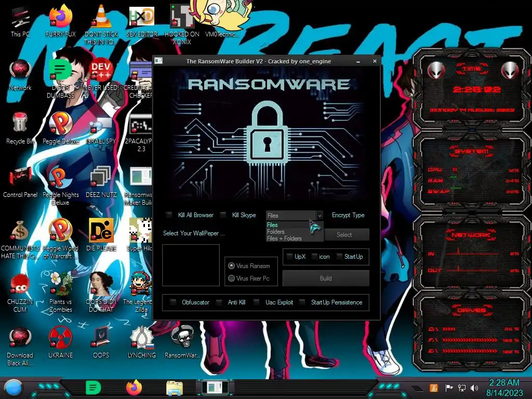Select the UKRAINE radiation desktop icon
Viewport: 532px width, 399px height.
(x=60, y=343)
